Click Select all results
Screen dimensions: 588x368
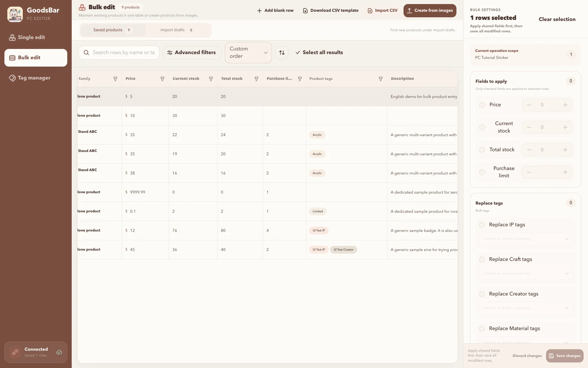point(319,53)
